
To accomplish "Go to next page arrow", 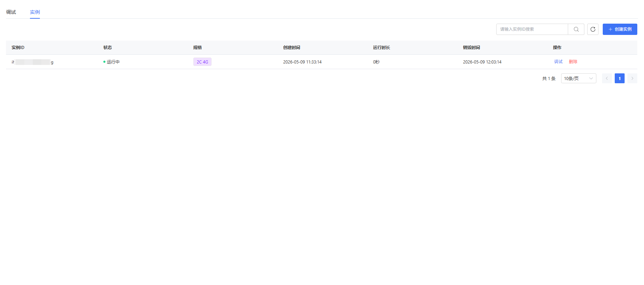I will 632,78.
